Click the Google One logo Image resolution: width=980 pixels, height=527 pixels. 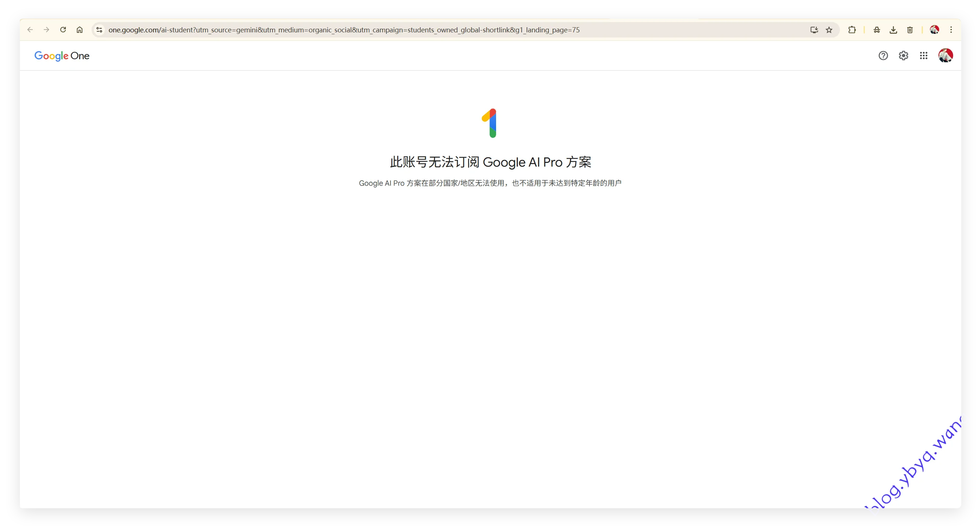coord(62,56)
